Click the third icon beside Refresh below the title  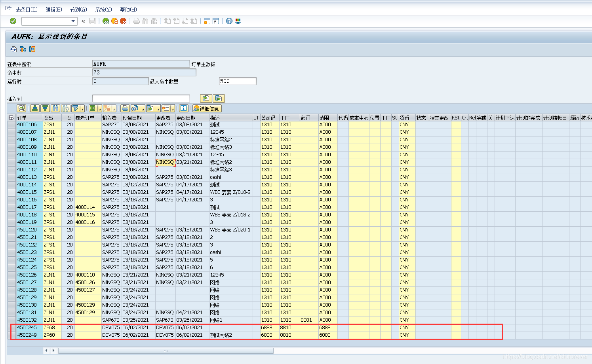(32, 49)
